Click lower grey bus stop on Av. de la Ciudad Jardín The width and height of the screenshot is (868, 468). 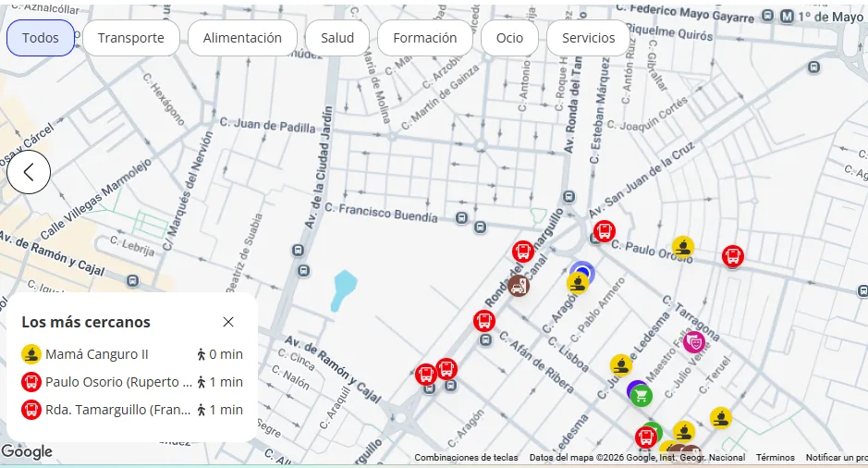(x=303, y=271)
